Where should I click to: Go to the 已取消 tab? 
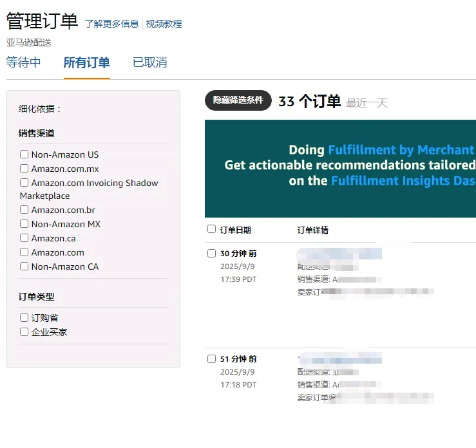point(149,62)
